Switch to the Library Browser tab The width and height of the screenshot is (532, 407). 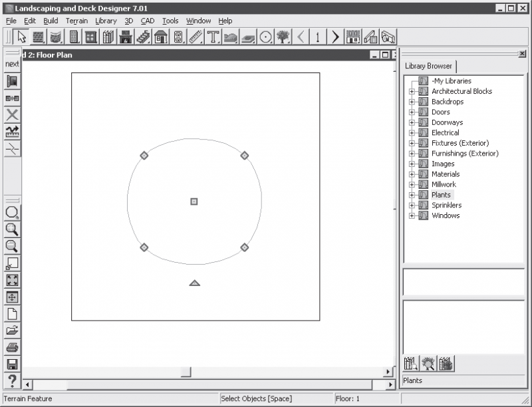pos(428,66)
